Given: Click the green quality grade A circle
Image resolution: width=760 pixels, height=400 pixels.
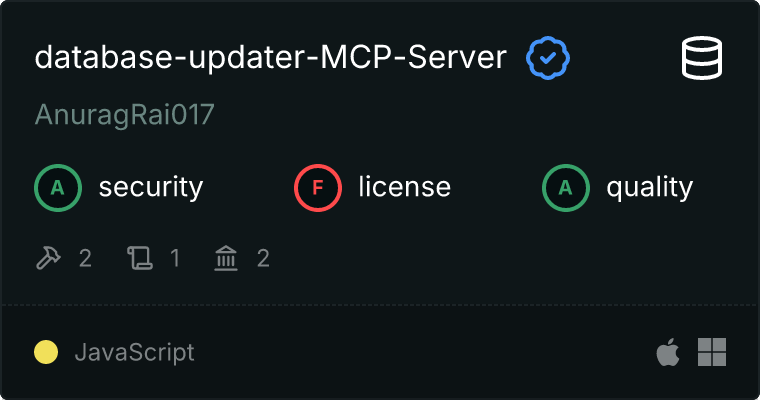Looking at the screenshot, I should coord(566,188).
